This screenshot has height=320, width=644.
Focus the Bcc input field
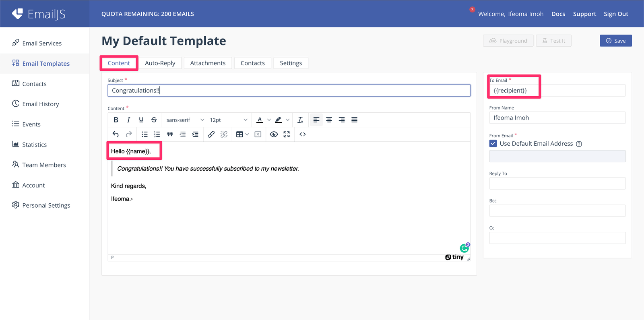point(557,211)
